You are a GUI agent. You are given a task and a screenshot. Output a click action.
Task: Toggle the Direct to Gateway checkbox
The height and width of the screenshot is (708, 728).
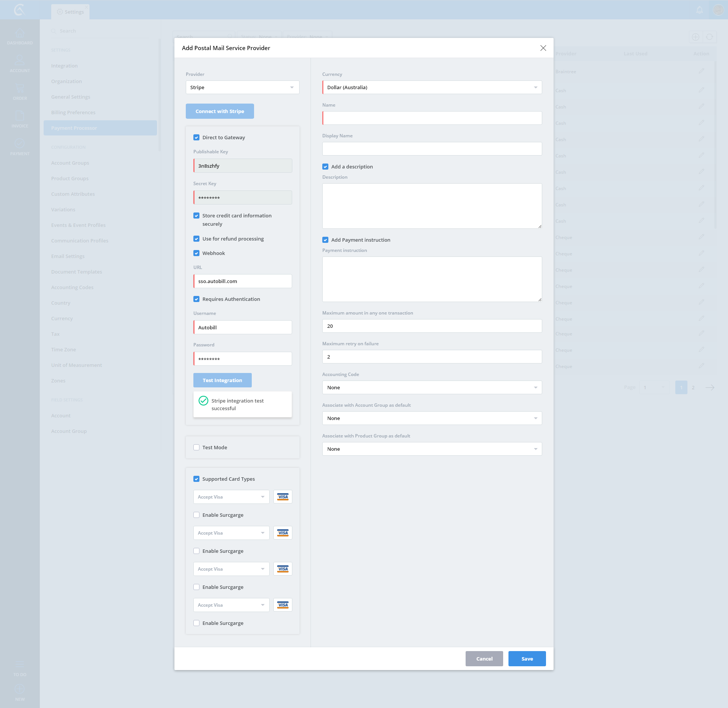coord(196,137)
